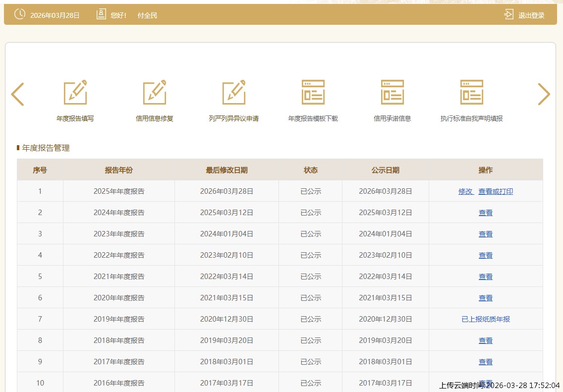Viewport: 563px width, 392px height.
Task: Click the clock icon next to date
Action: tap(20, 15)
